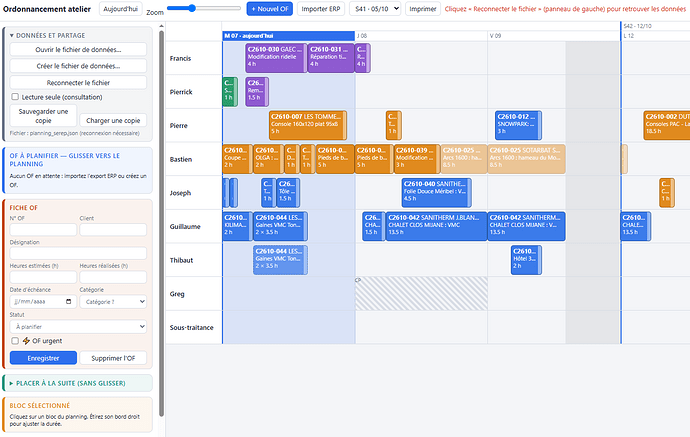Screen dimensions: 690x437
Task: Select Guillaume block C2610-044 Gaines VMC
Action: click(x=280, y=226)
